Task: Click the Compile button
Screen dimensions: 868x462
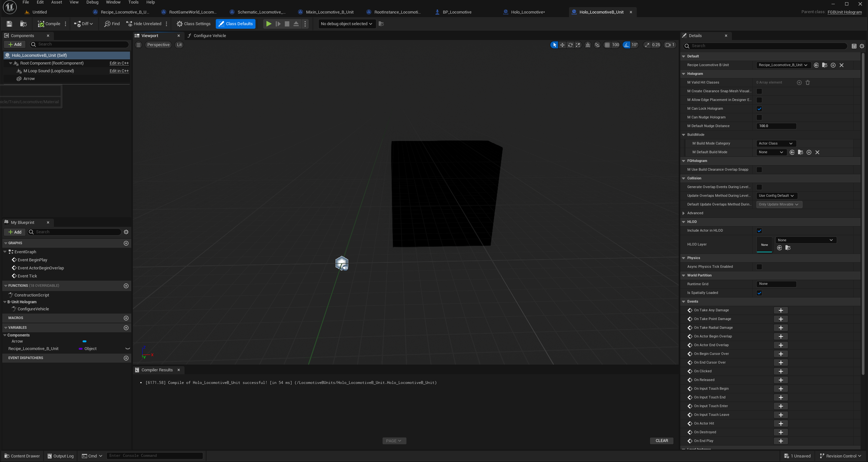Action: 49,24
